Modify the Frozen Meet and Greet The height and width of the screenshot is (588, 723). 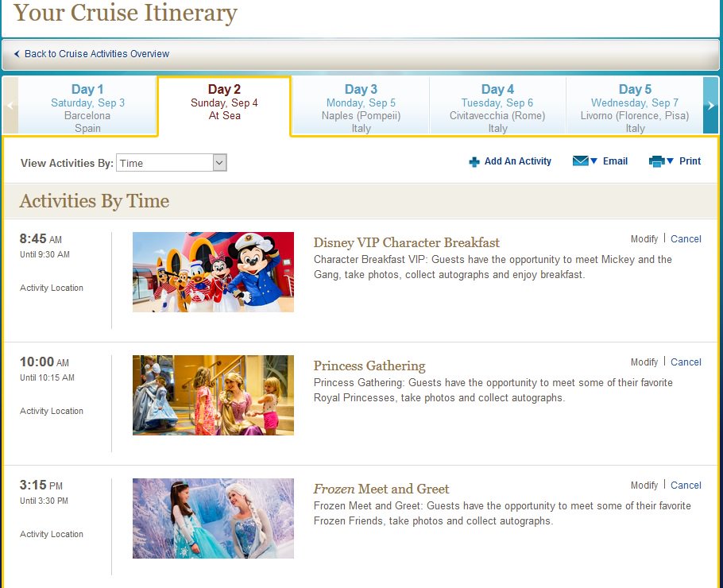point(644,485)
